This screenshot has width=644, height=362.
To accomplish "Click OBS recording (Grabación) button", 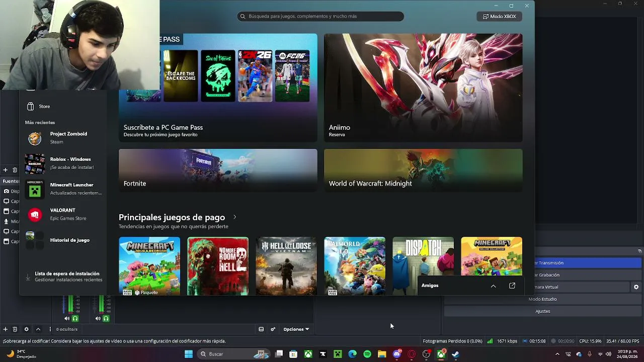I will (x=588, y=275).
